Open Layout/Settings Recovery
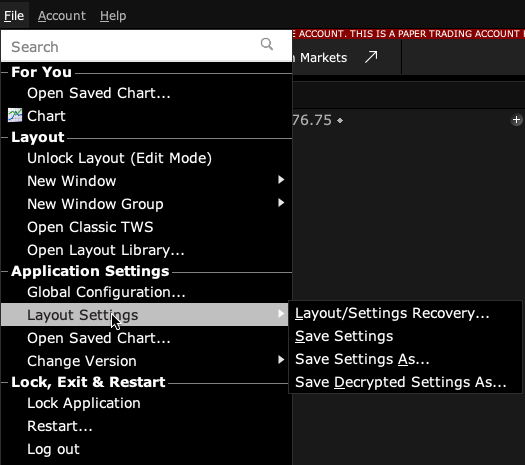Viewport: 525px width, 465px height. tap(405, 313)
